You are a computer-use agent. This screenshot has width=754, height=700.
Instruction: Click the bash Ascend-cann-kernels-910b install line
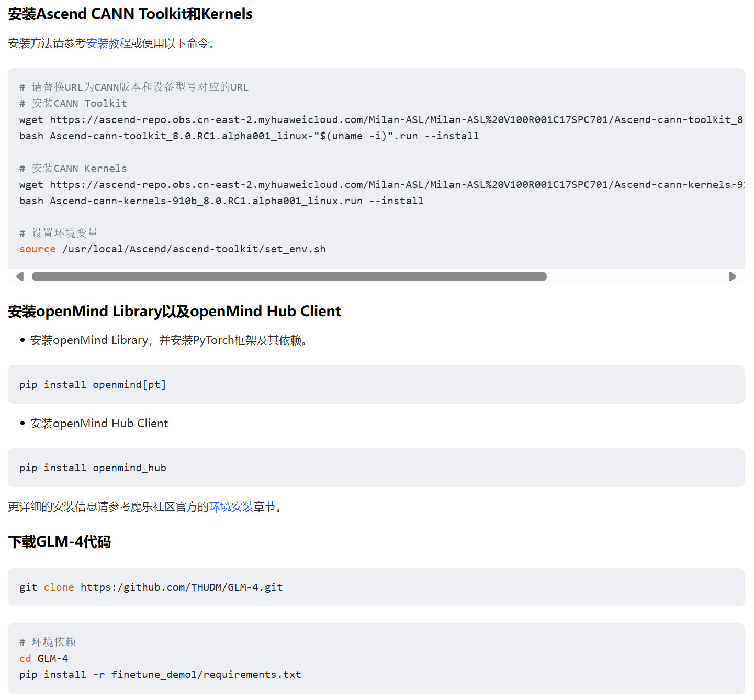[x=221, y=201]
